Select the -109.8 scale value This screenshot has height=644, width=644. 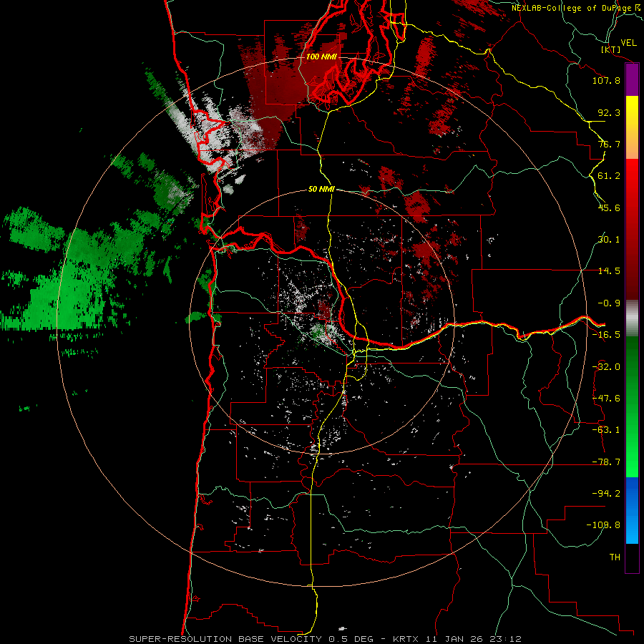click(x=603, y=525)
